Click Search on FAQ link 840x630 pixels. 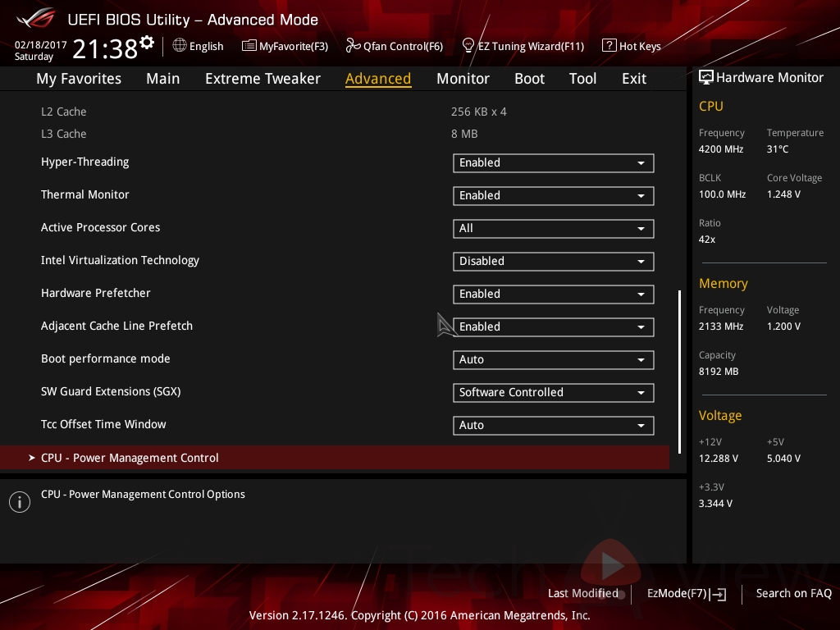[x=793, y=594]
